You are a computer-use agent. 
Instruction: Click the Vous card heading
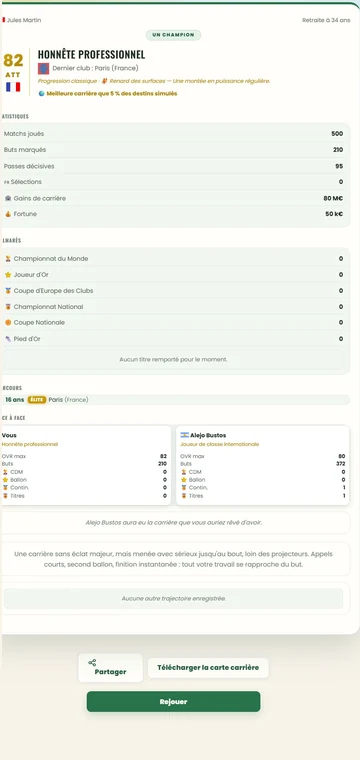(x=9, y=435)
